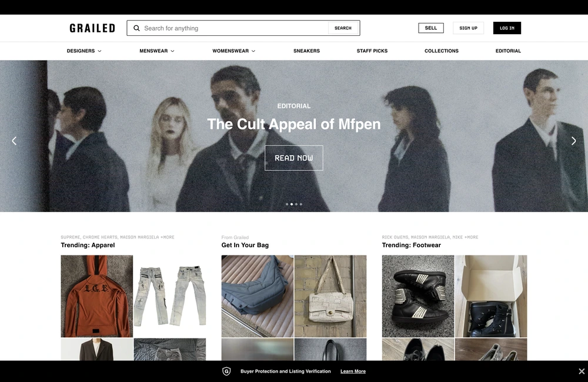Viewport: 588px width, 382px height.
Task: Select STAFF PICKS from the navigation
Action: tap(372, 51)
